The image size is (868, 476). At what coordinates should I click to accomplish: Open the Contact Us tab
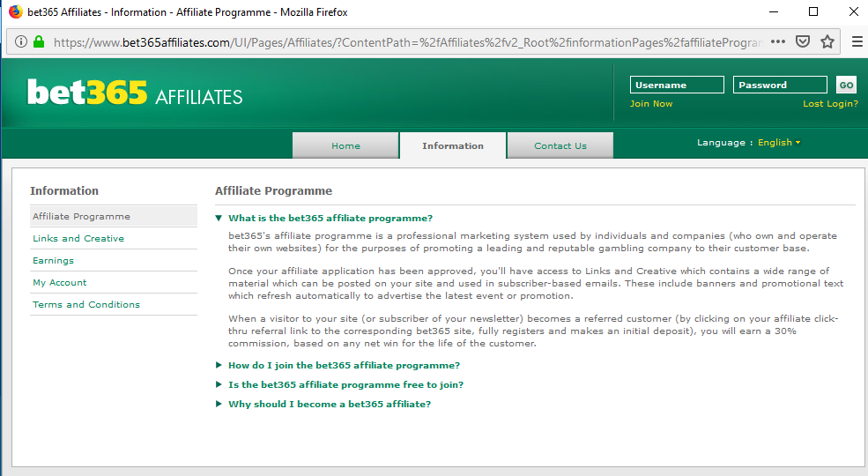pos(560,145)
